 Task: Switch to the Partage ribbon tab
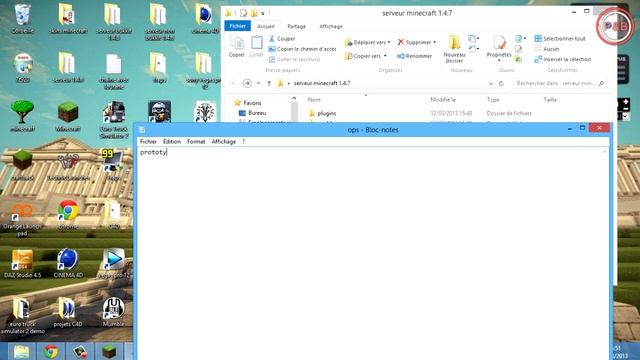296,26
